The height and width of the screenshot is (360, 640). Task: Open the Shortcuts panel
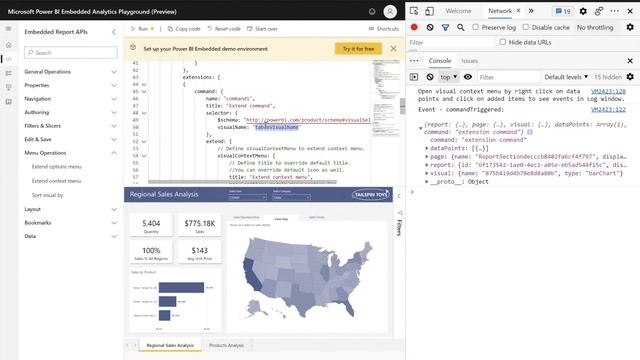point(383,29)
